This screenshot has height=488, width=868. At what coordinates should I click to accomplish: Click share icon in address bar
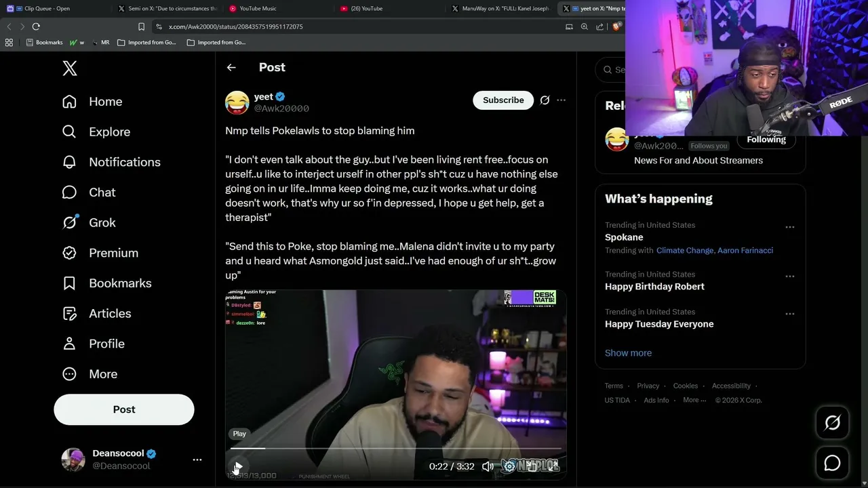point(600,26)
